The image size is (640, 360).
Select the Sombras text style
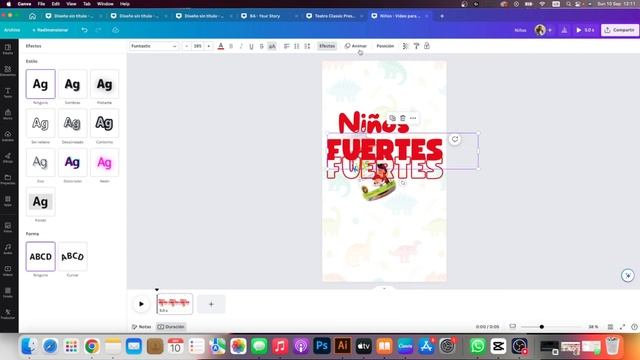[72, 84]
